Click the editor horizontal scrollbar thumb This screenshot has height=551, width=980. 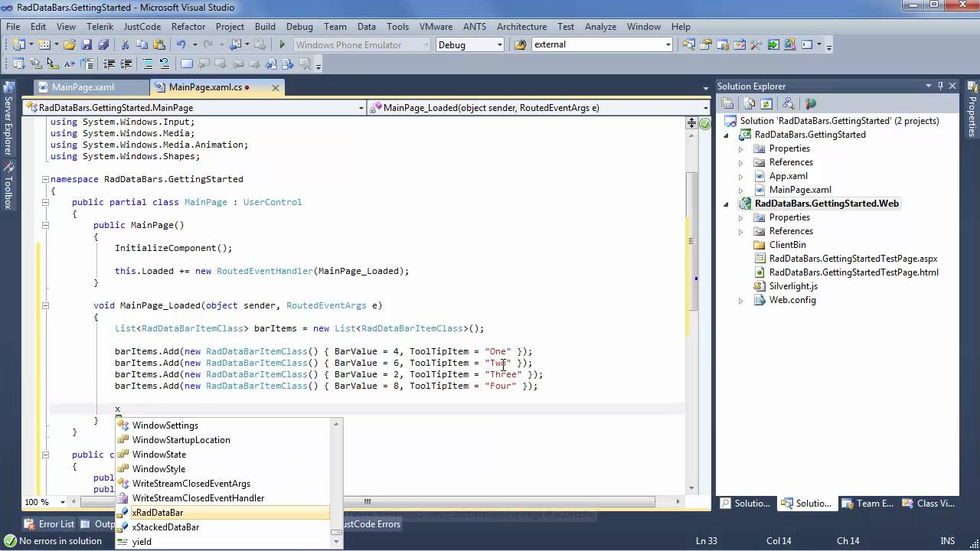pyautogui.click(x=367, y=502)
